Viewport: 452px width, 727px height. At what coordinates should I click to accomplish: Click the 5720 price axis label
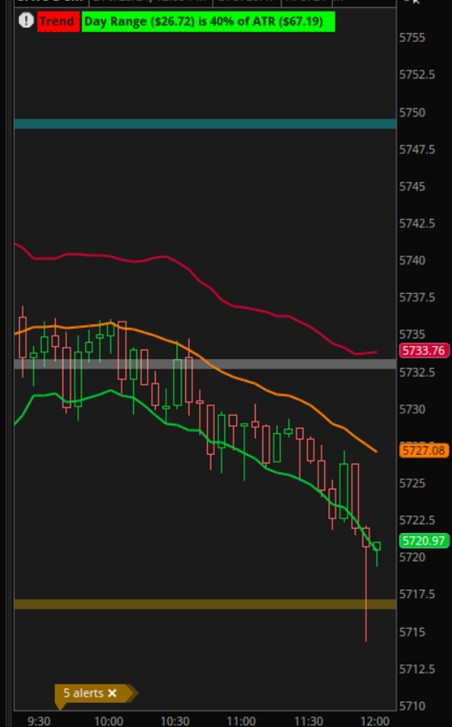(412, 557)
